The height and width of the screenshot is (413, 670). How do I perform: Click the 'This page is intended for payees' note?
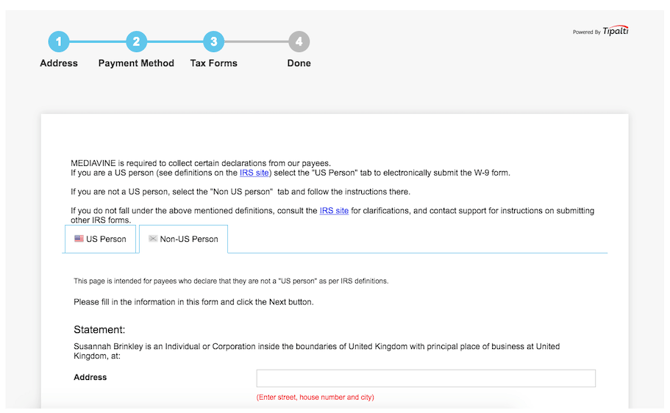(x=231, y=281)
